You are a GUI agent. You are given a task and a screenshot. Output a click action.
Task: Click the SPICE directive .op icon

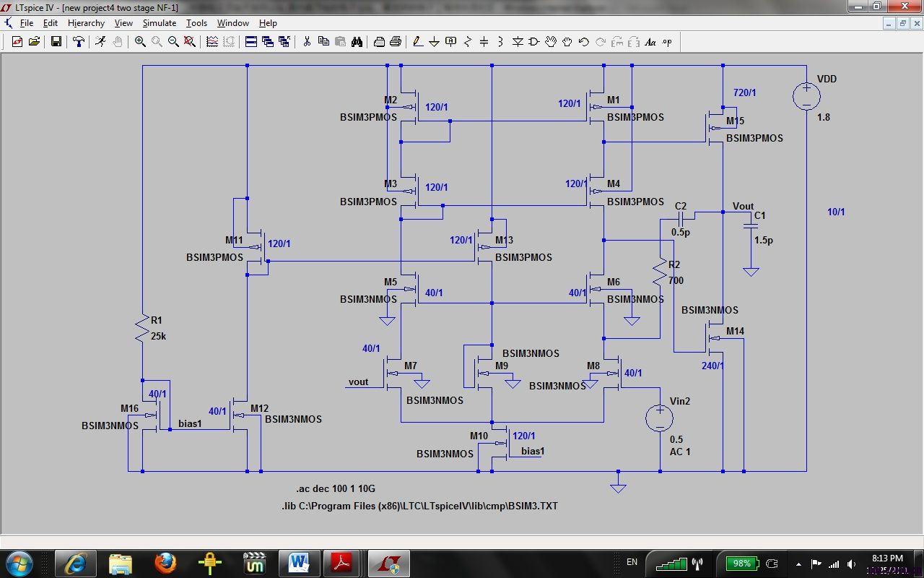click(667, 42)
